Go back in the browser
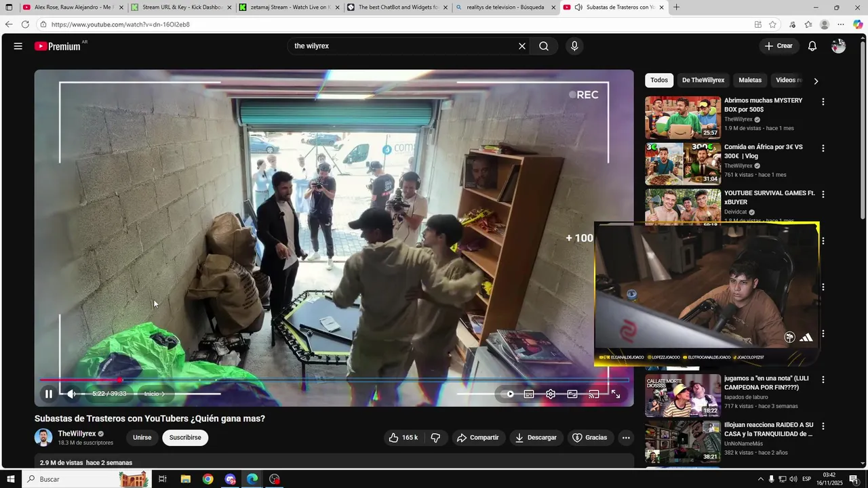The width and height of the screenshot is (868, 488). coord(9,24)
